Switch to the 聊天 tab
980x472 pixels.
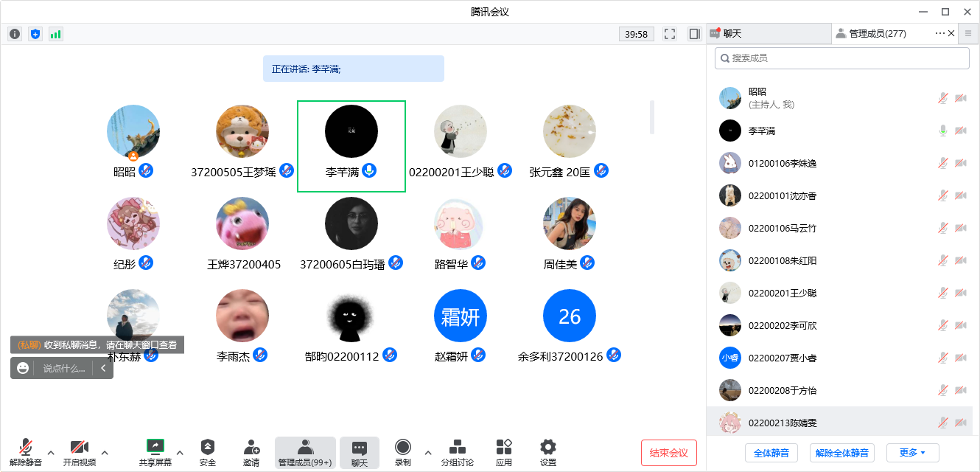(766, 33)
